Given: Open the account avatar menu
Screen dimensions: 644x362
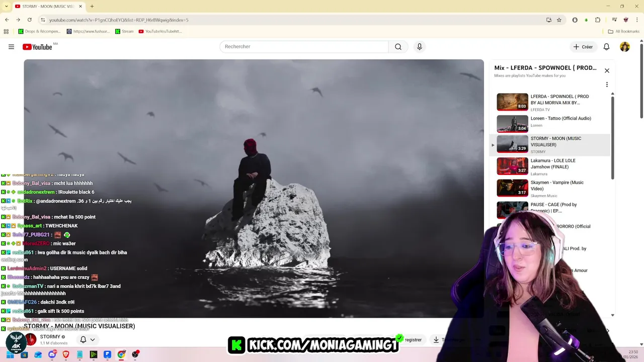Looking at the screenshot, I should 625,47.
